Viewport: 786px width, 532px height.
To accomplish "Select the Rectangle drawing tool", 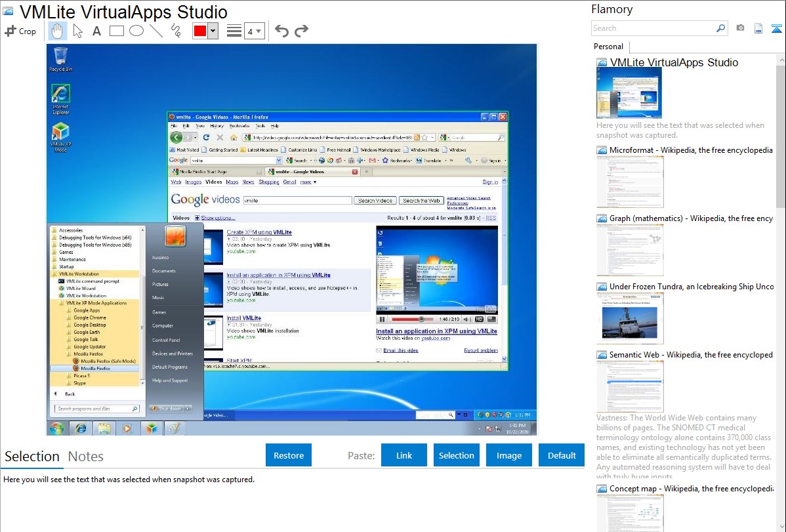I will tap(116, 31).
